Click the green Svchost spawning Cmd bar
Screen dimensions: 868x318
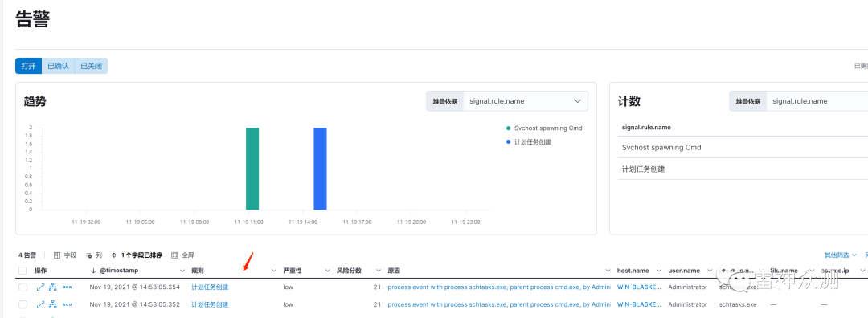(252, 169)
